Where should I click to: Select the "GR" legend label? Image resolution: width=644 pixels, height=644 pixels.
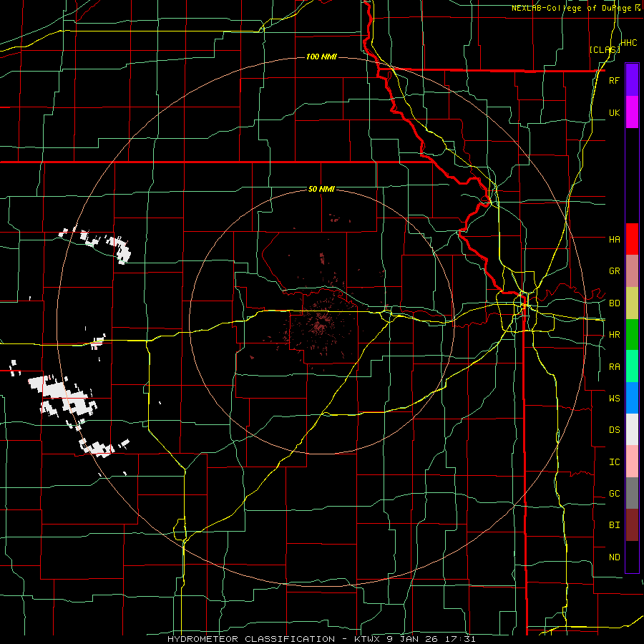point(614,271)
